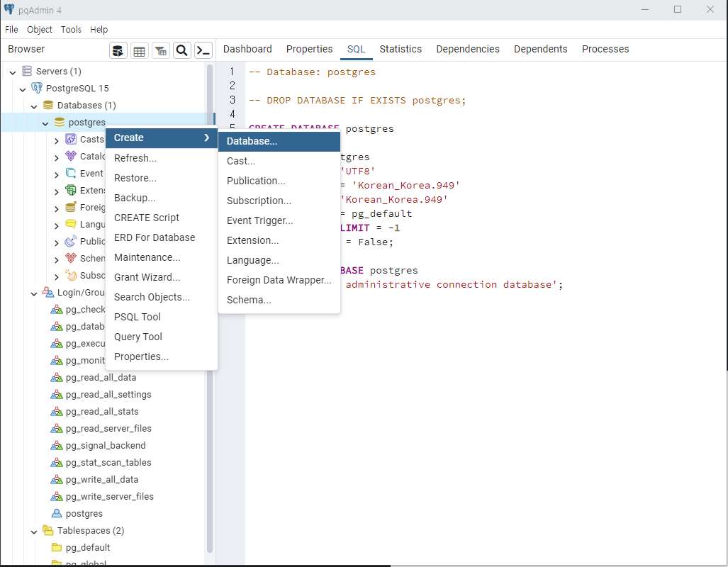Open the File menu

click(11, 29)
